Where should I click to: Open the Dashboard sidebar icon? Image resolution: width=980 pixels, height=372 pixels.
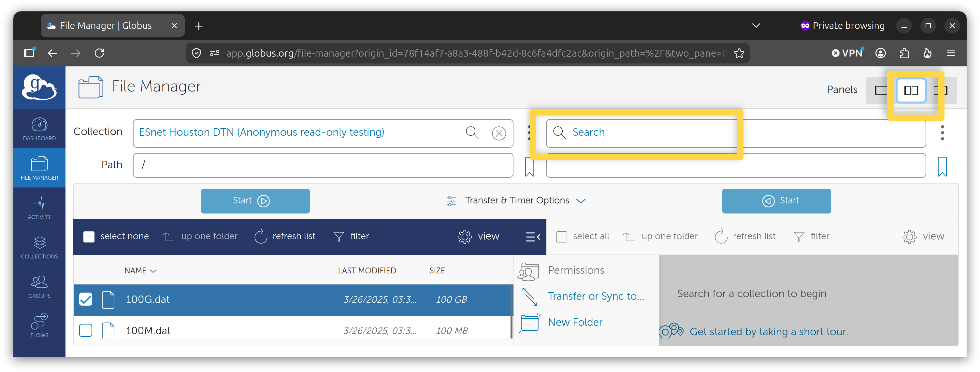click(39, 129)
